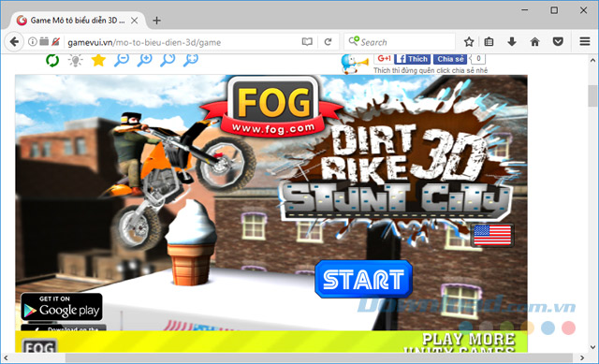This screenshot has height=364, width=599.
Task: Click the Facebook Thích button
Action: pyautogui.click(x=412, y=59)
